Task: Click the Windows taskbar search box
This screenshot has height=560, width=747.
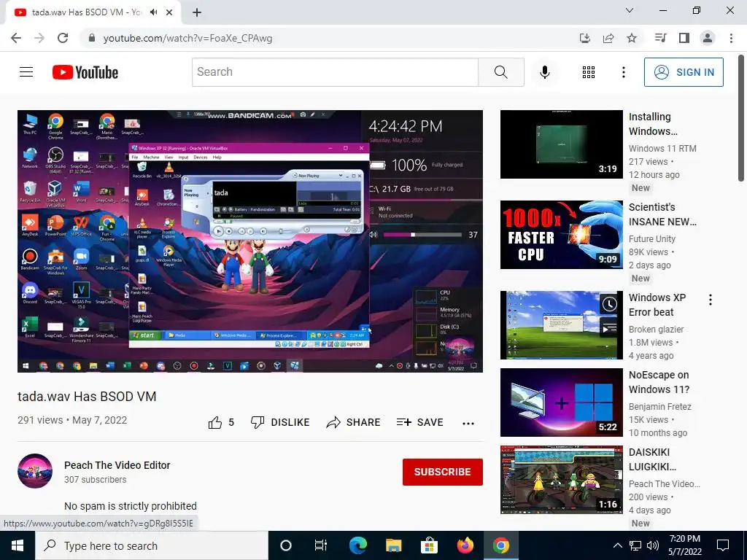Action: (x=152, y=545)
